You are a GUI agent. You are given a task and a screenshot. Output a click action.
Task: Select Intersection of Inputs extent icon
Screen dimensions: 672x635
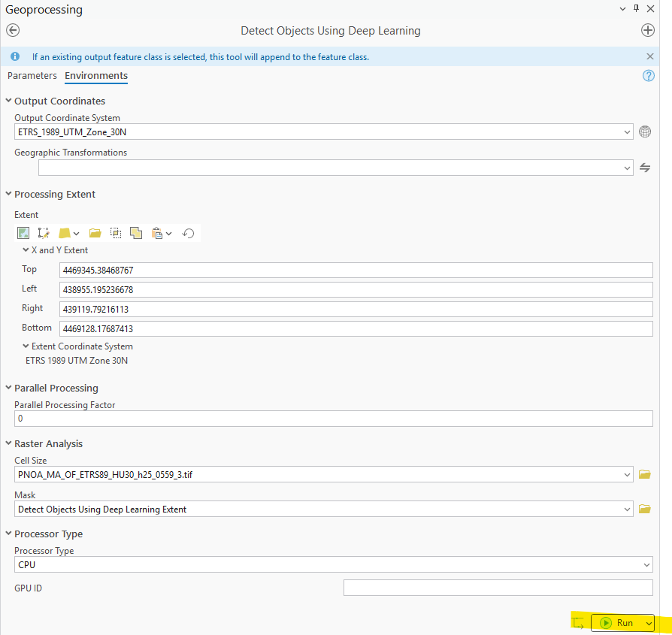click(x=116, y=233)
